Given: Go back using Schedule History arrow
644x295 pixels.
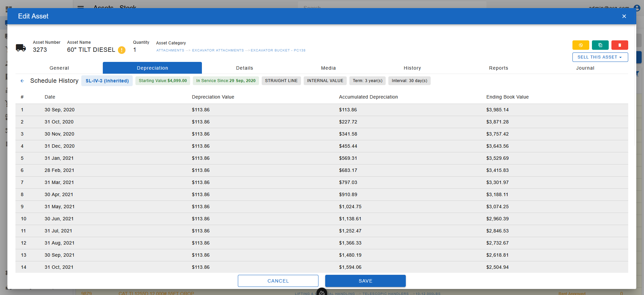Looking at the screenshot, I should tap(22, 81).
